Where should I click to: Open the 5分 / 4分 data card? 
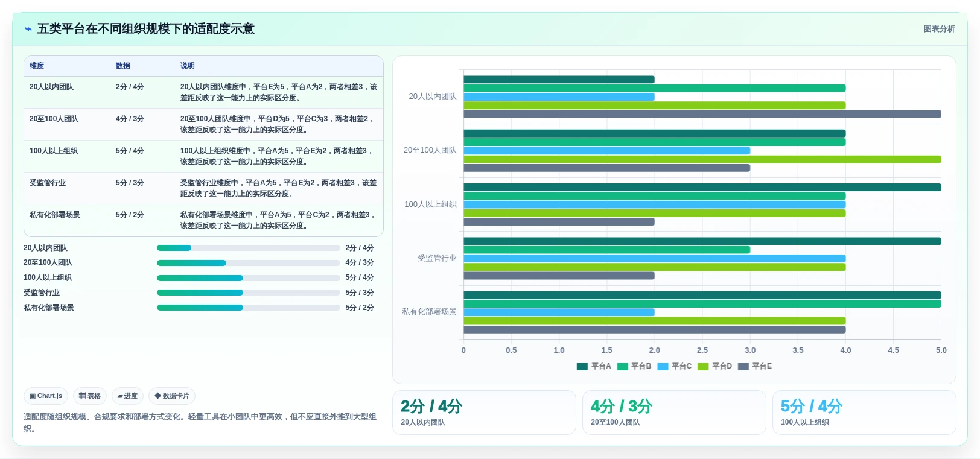coord(864,413)
